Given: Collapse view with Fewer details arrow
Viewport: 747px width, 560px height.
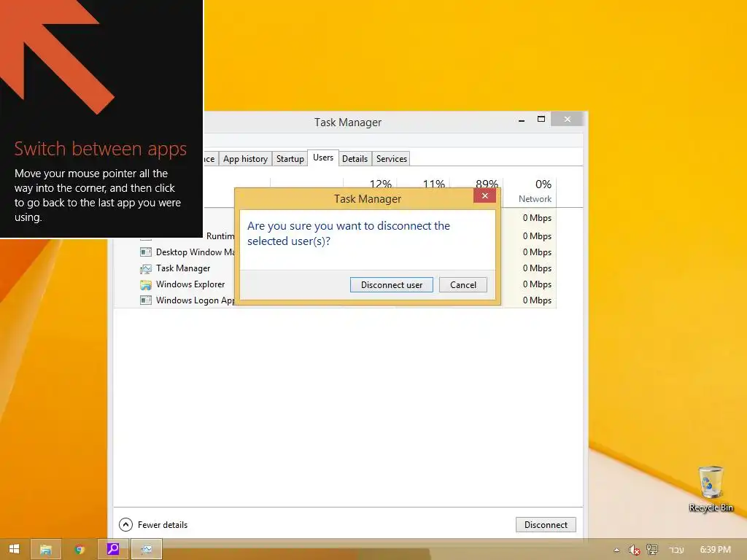Looking at the screenshot, I should (x=125, y=525).
